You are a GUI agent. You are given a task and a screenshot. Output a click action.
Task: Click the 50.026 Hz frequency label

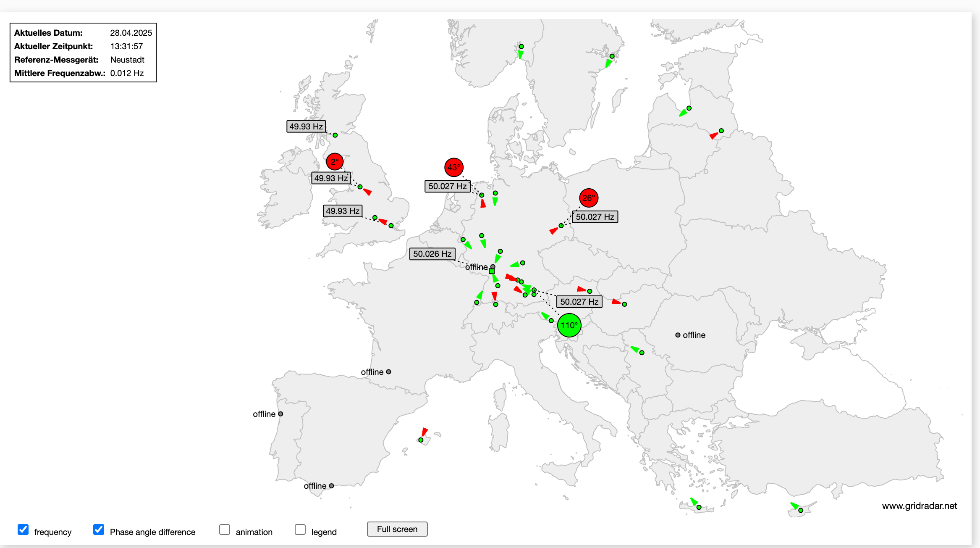pos(432,254)
